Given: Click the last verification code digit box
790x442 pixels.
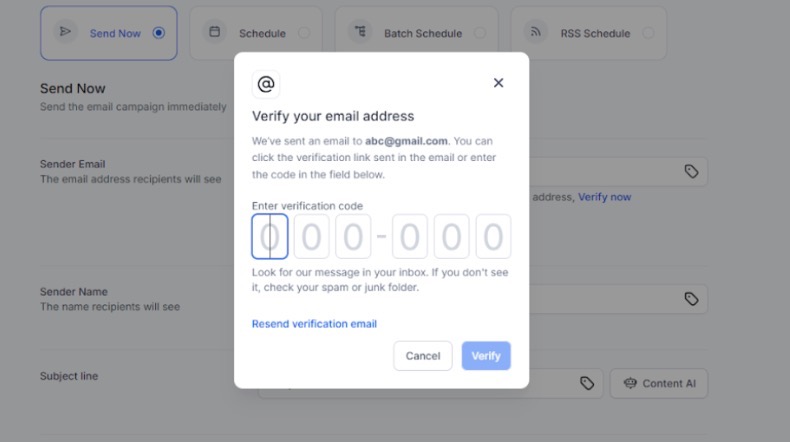Looking at the screenshot, I should [493, 236].
